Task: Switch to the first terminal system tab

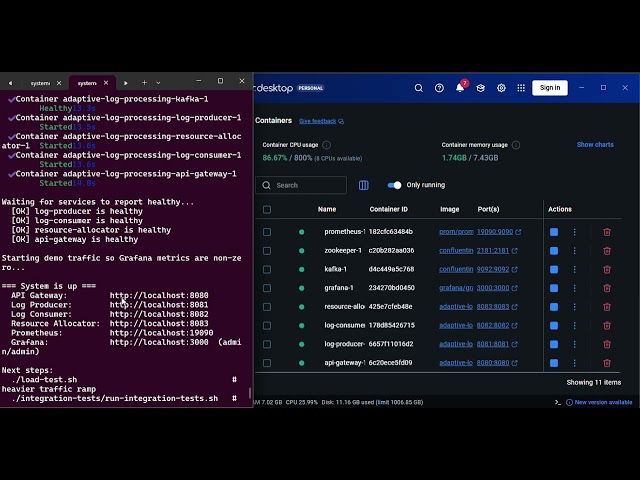Action: point(40,83)
